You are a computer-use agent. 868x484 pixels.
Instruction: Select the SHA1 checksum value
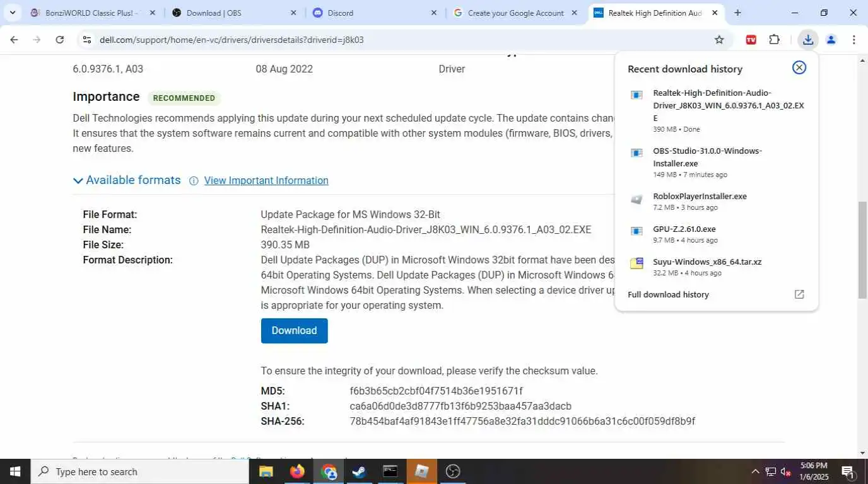[x=460, y=406]
